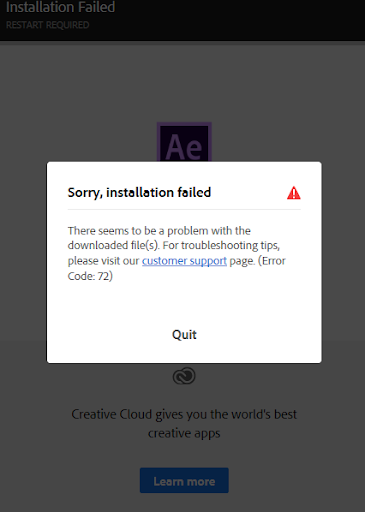The height and width of the screenshot is (512, 365).
Task: Click the Learn more button
Action: (184, 480)
